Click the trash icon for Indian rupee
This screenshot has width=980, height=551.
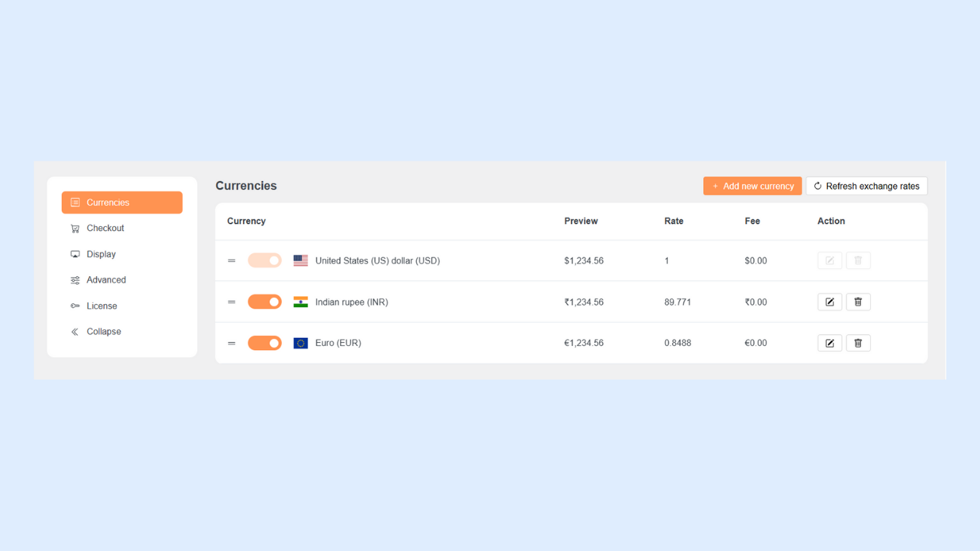858,302
